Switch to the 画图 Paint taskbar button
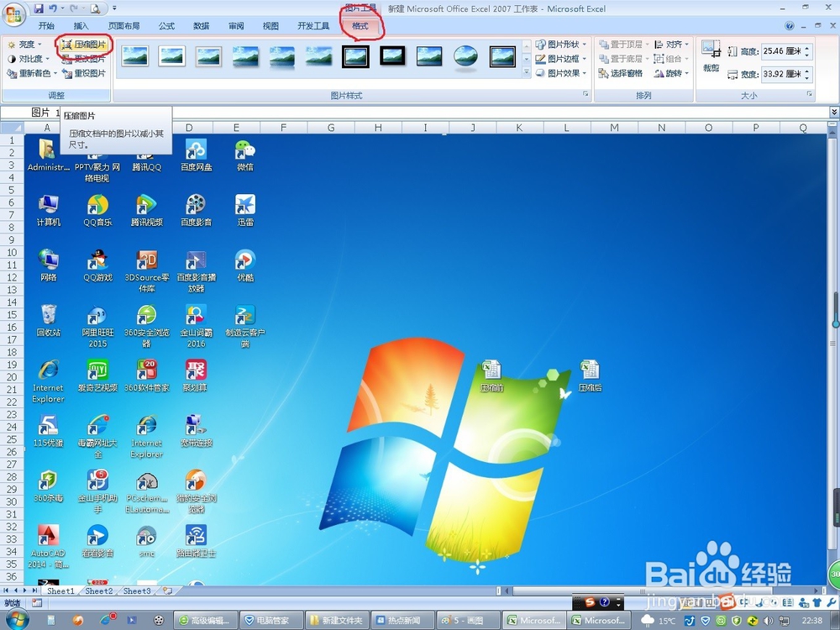840x630 pixels. pos(468,621)
